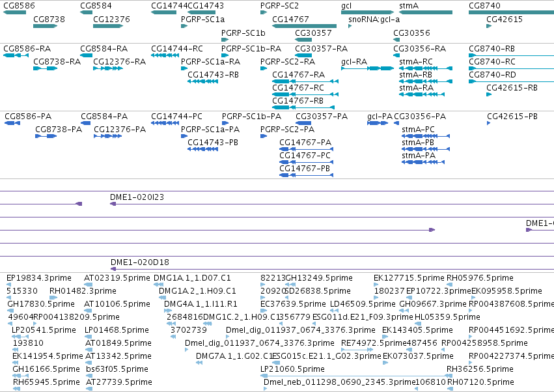554x392 pixels.
Task: Select the 'snoRNA:gcl-a' label
Action: (x=374, y=19)
